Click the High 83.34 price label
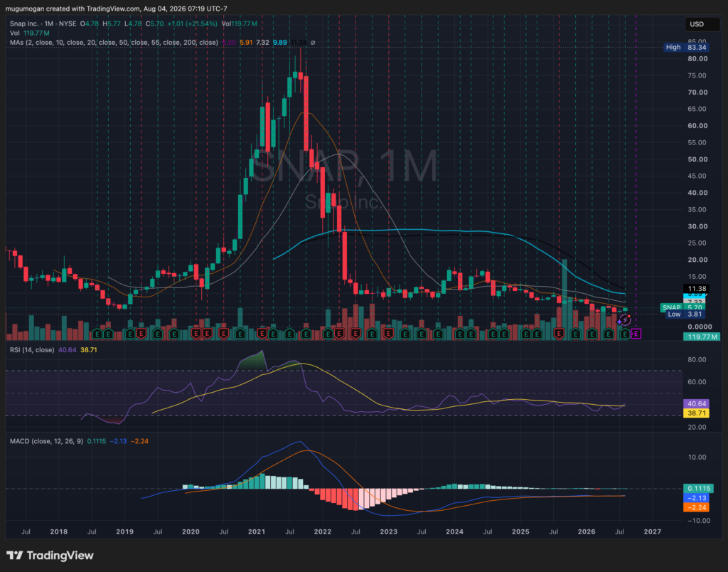Screen dimensions: 728x572 [x=686, y=47]
